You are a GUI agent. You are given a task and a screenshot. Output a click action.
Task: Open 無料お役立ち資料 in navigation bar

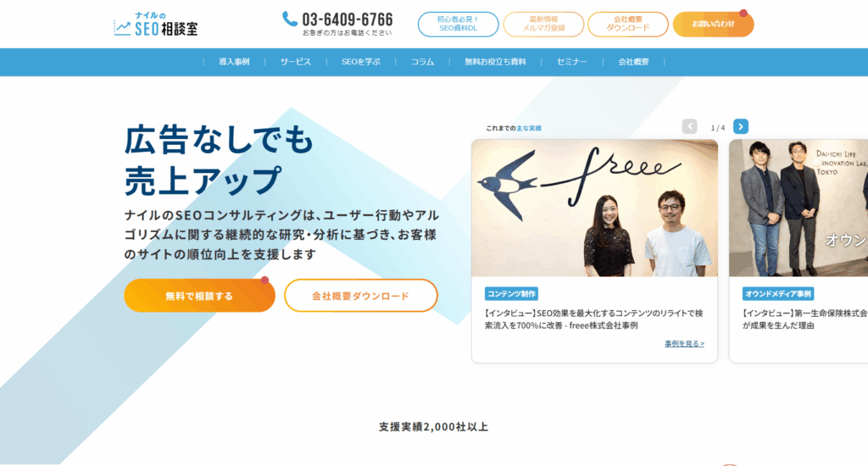495,62
